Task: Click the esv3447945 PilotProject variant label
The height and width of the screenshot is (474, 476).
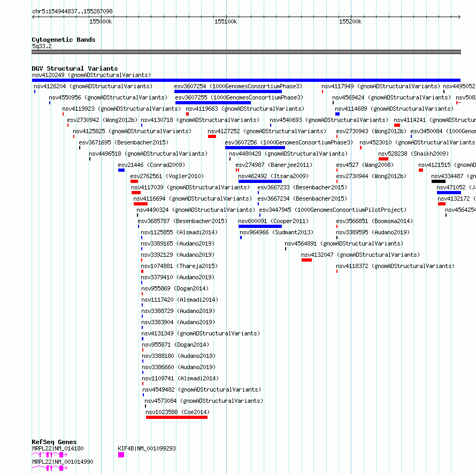Action: pos(333,210)
